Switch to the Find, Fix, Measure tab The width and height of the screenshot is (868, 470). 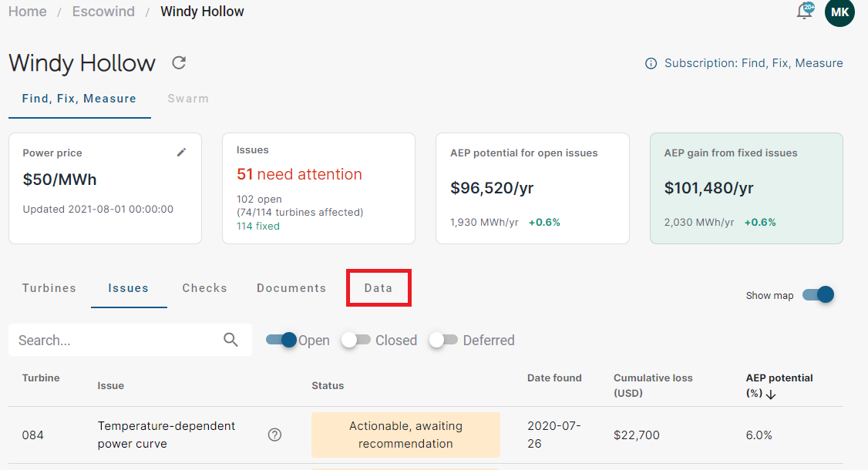(x=79, y=99)
